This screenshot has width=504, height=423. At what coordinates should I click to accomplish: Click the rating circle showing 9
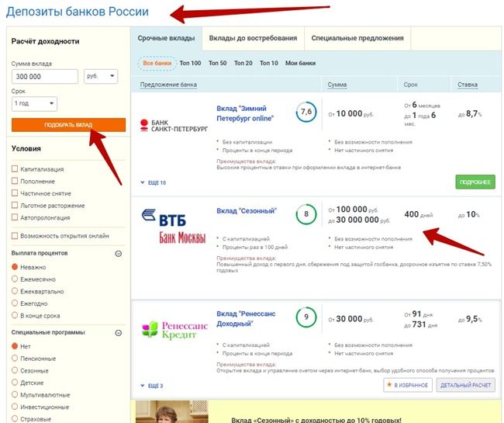click(306, 317)
